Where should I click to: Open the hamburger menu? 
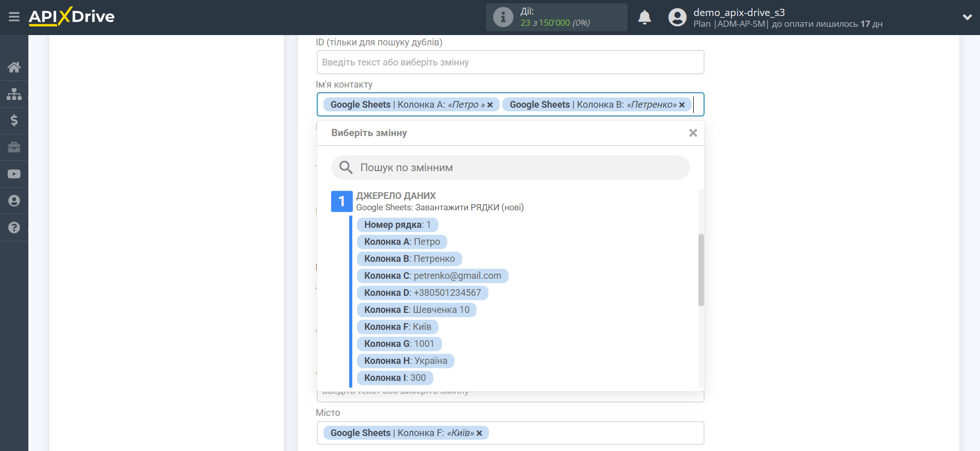[x=14, y=17]
